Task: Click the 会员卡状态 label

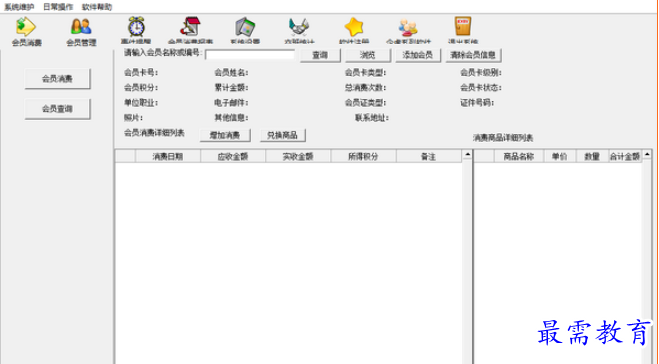Action: pyautogui.click(x=480, y=88)
